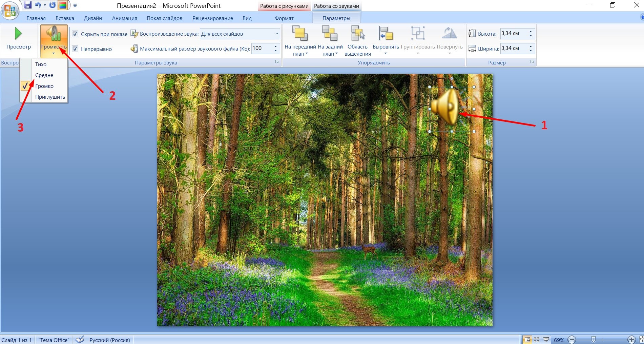The width and height of the screenshot is (644, 344).
Task: Switch to slide sorter view in status bar
Action: (537, 340)
